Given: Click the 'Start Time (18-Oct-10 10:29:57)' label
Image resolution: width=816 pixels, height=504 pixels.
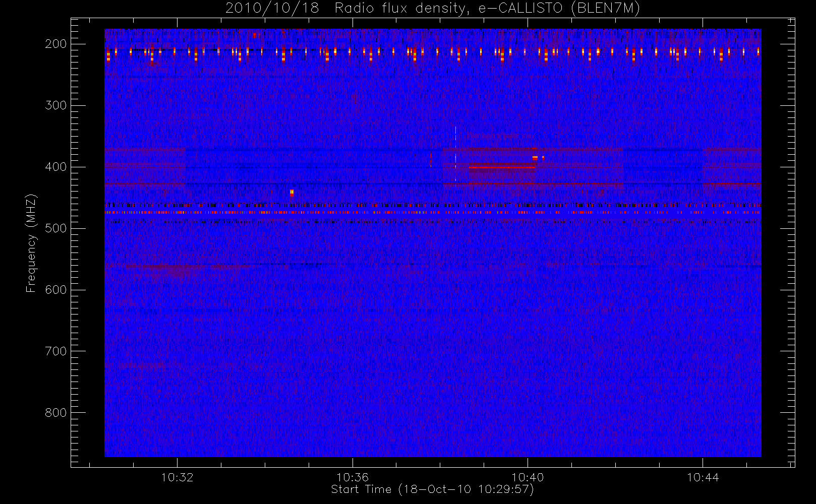Looking at the screenshot, I should pyautogui.click(x=432, y=489).
